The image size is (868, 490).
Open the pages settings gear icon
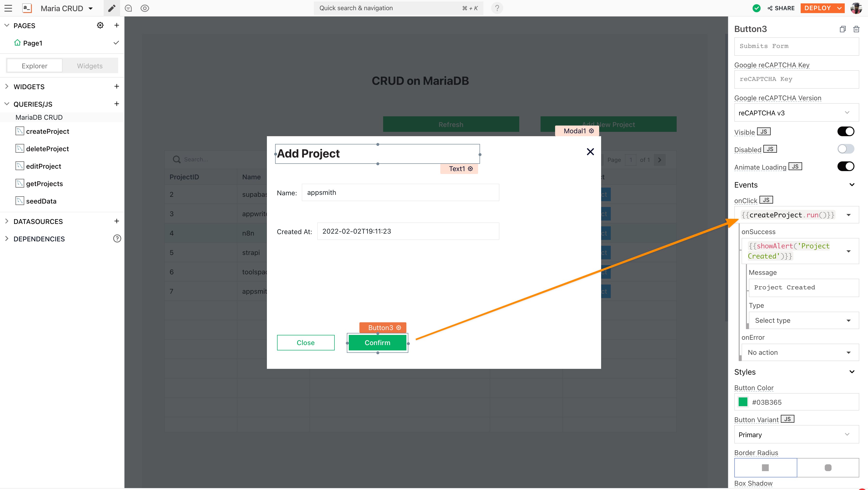coord(100,25)
